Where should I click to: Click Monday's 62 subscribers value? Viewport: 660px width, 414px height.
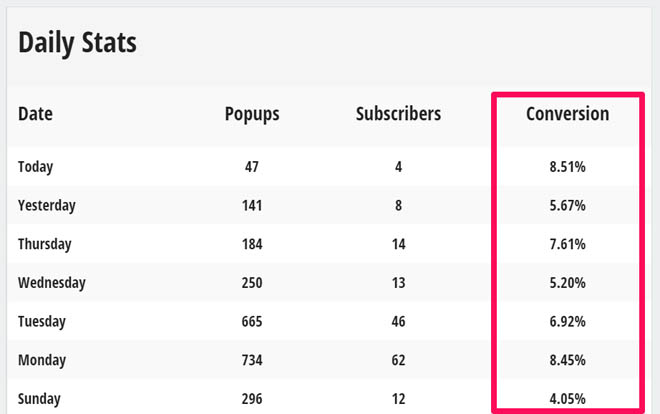click(x=398, y=361)
